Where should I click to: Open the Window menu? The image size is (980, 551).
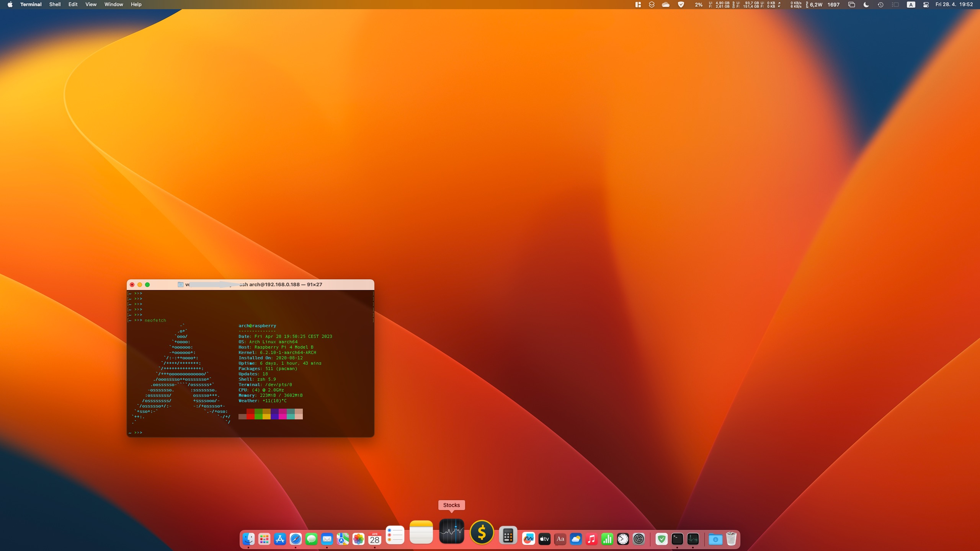(114, 5)
